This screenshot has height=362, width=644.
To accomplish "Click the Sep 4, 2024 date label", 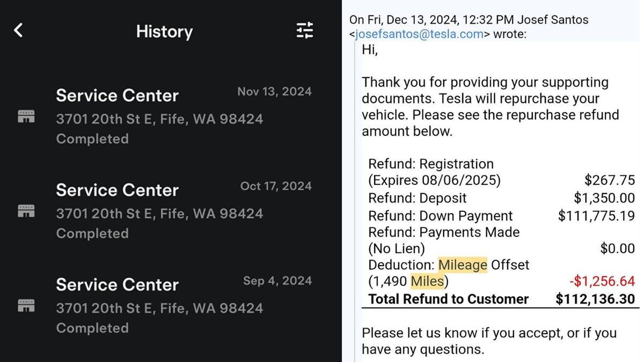I will pyautogui.click(x=277, y=281).
